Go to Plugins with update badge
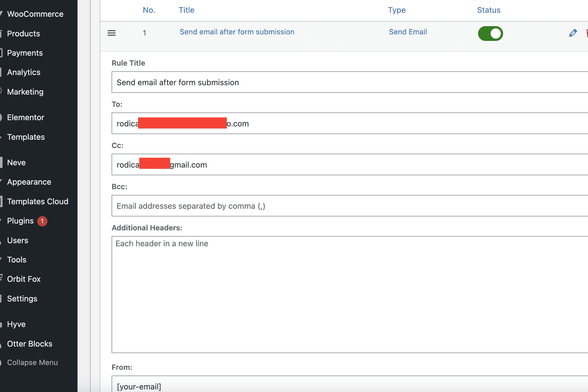 (20, 221)
